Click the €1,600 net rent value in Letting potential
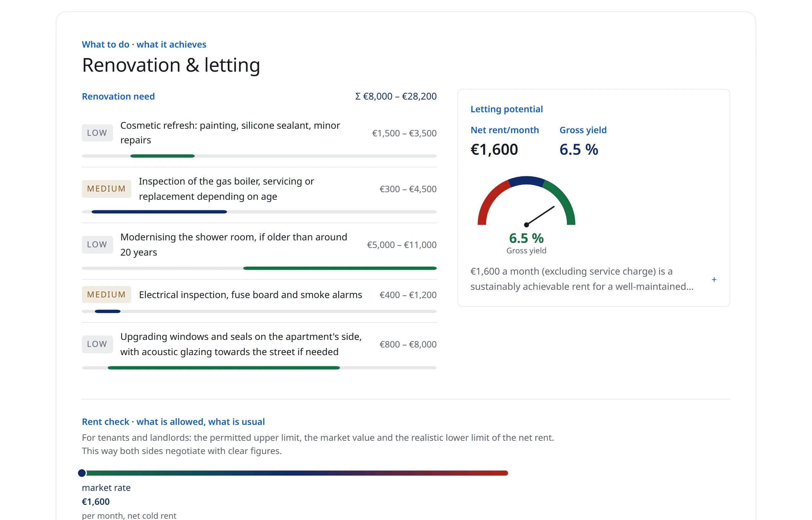 click(x=494, y=149)
